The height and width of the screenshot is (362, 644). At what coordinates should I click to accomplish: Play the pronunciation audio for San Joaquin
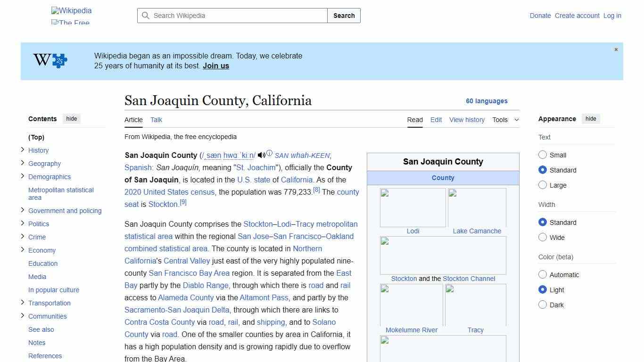(x=261, y=155)
